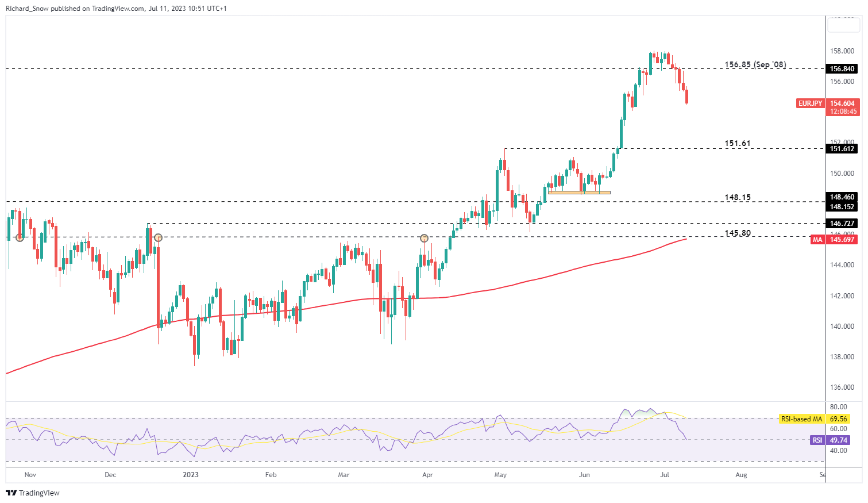868x503 pixels.
Task: Click the latest red candle at 154.6
Action: click(x=687, y=96)
